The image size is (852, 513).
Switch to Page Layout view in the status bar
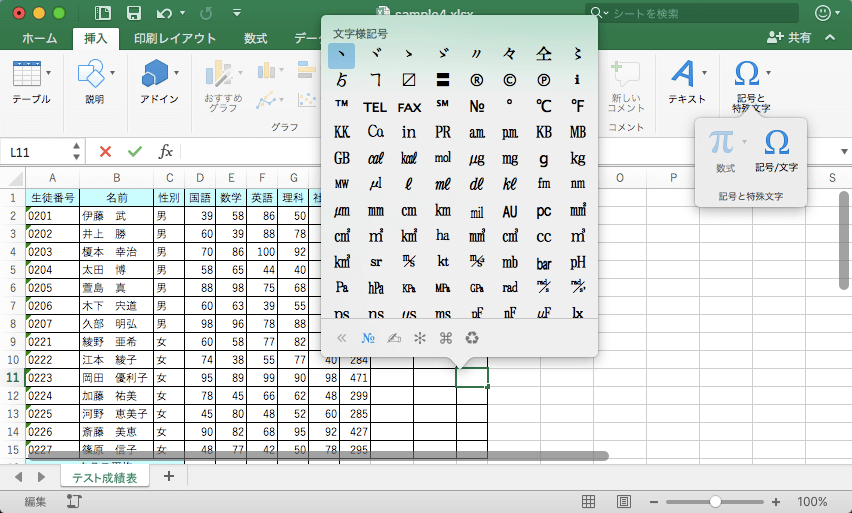coord(624,501)
